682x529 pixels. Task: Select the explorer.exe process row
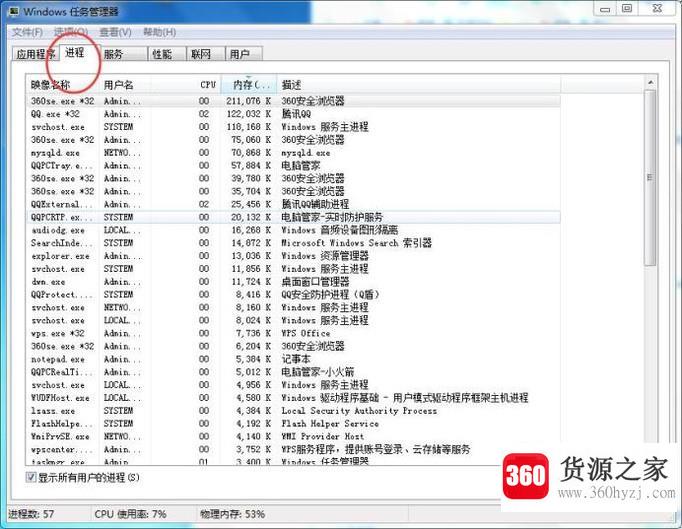[293, 256]
